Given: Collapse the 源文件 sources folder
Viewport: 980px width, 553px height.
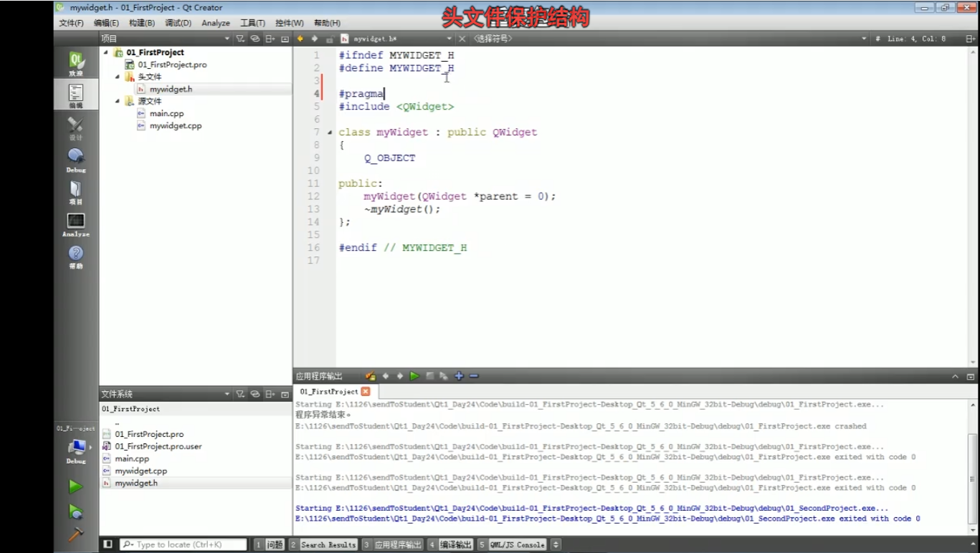Looking at the screenshot, I should pos(118,101).
